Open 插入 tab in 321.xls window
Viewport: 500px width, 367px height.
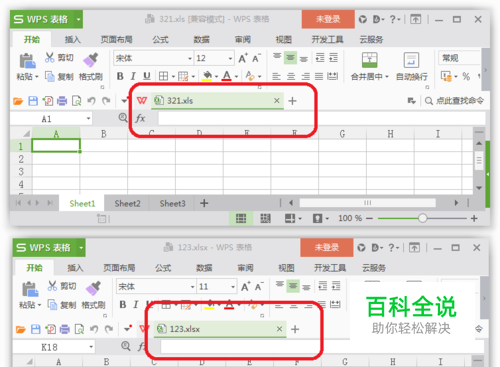[x=73, y=40]
